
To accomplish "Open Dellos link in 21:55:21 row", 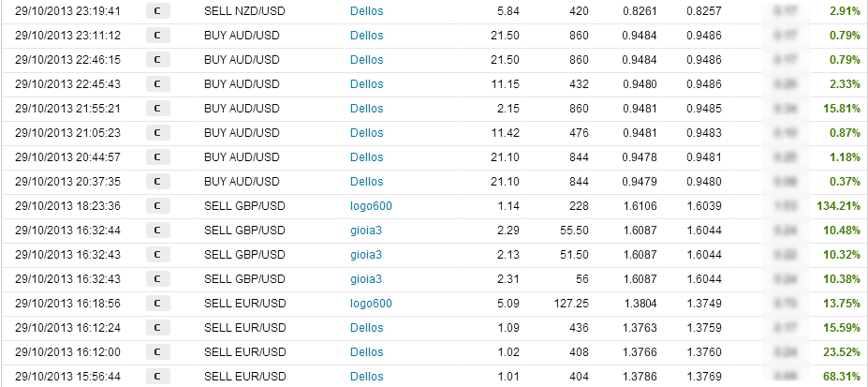I will tap(366, 109).
